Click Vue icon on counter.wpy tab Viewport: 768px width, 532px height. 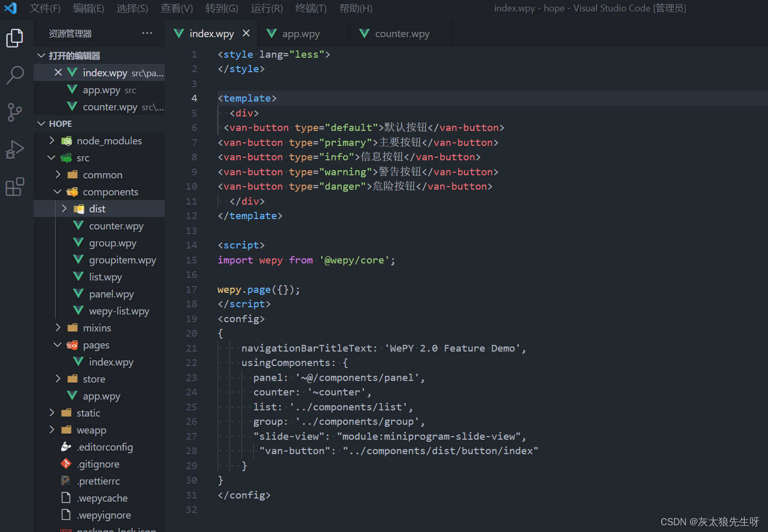[x=364, y=34]
